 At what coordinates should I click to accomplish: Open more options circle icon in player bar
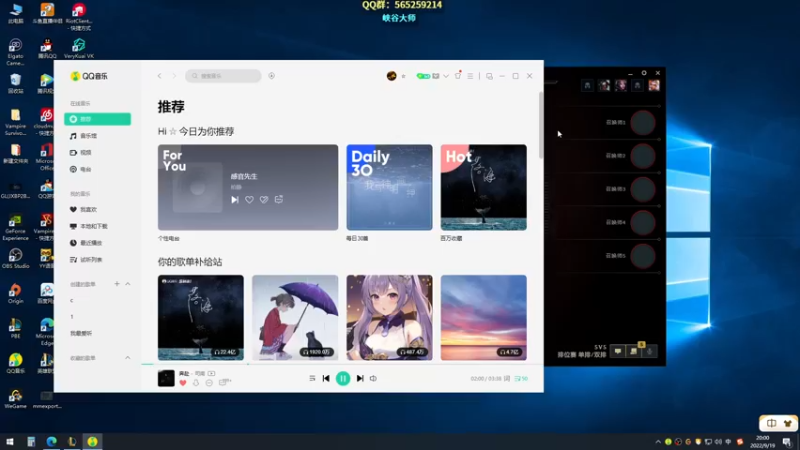click(x=209, y=383)
